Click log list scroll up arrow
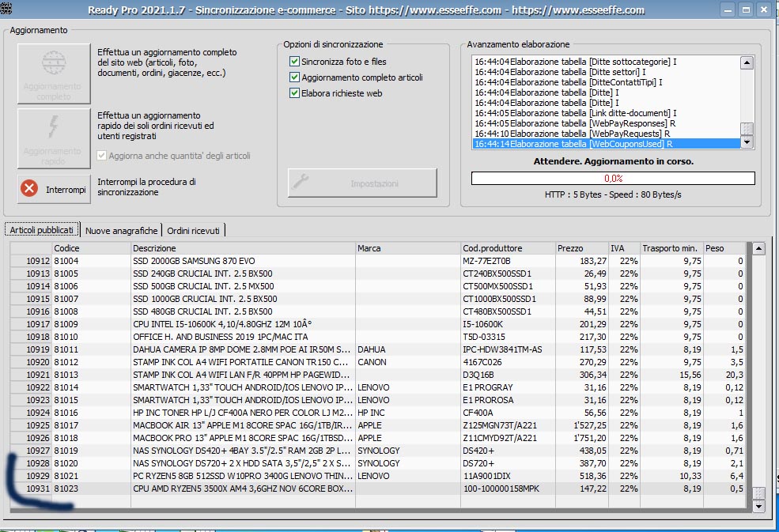779x532 pixels. (x=747, y=62)
